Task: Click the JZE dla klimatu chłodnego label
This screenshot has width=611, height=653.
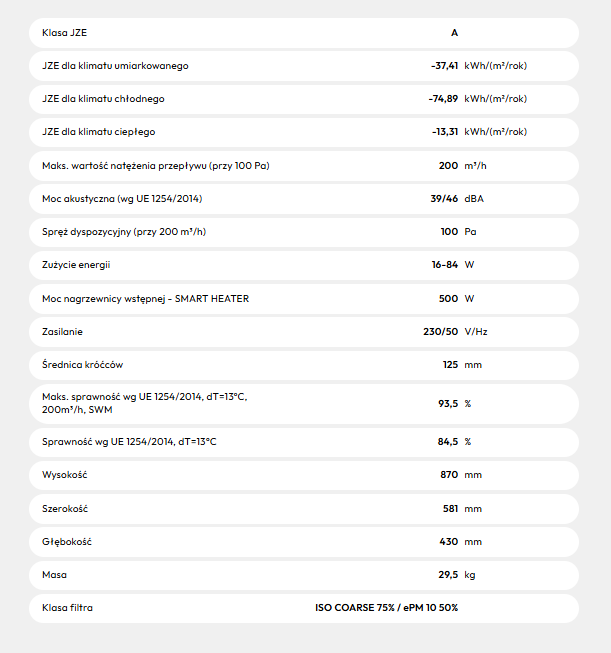Action: (x=103, y=99)
